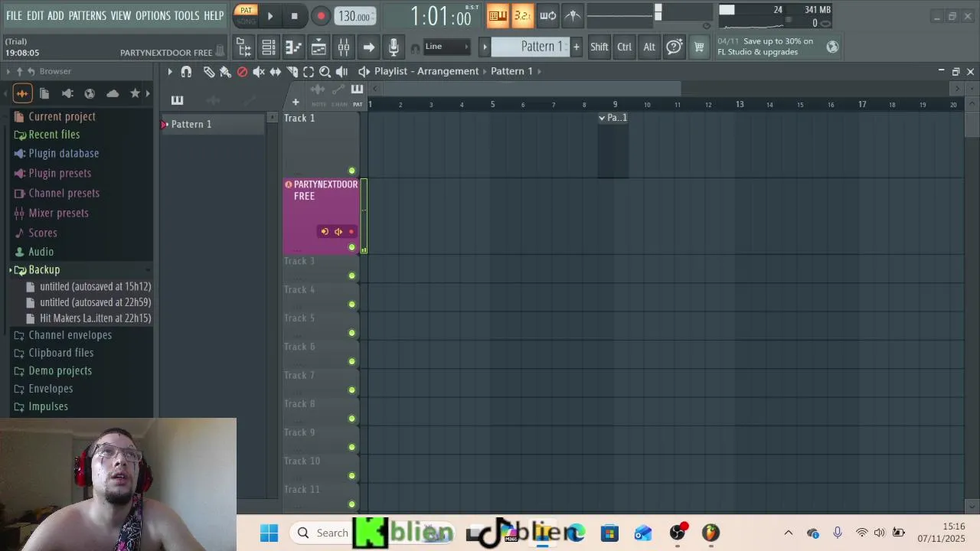The width and height of the screenshot is (980, 551).
Task: Select the Slice tool in playlist toolbar
Action: point(292,71)
